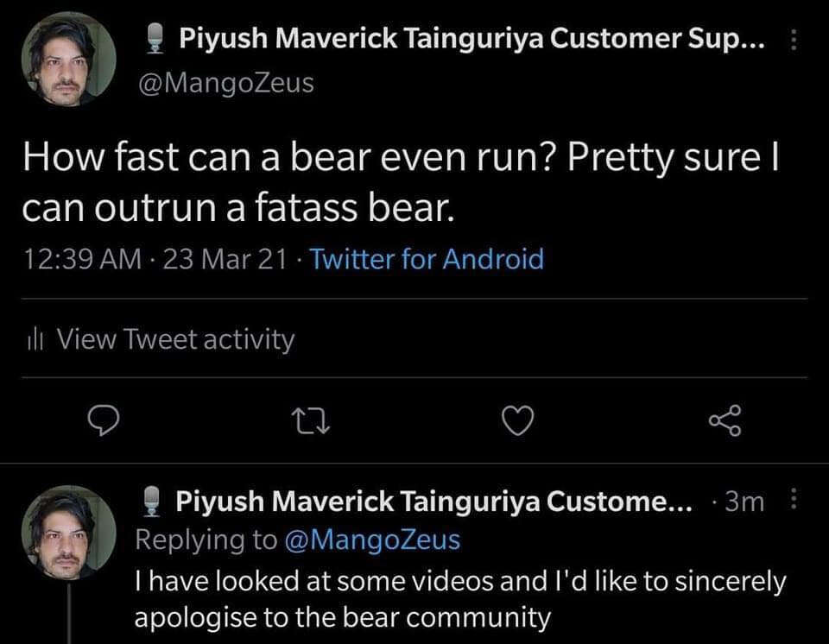Open View Tweet activity

[x=175, y=339]
